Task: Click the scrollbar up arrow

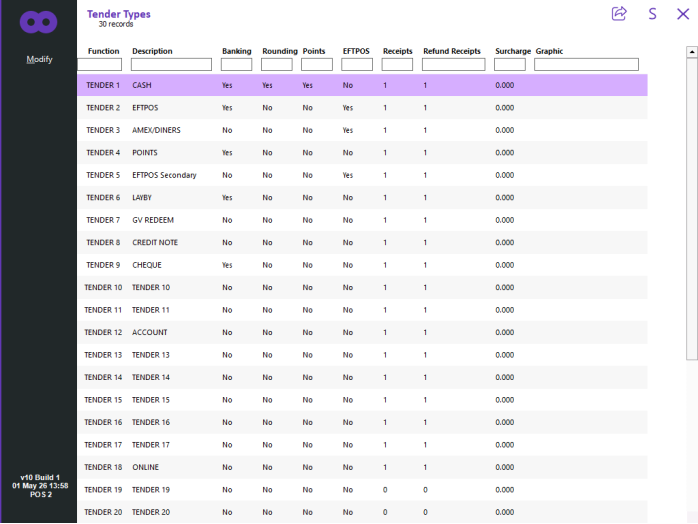Action: 692,52
